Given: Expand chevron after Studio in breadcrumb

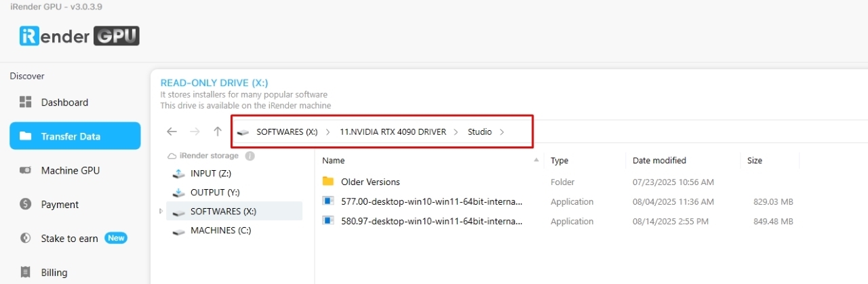Looking at the screenshot, I should tap(502, 132).
